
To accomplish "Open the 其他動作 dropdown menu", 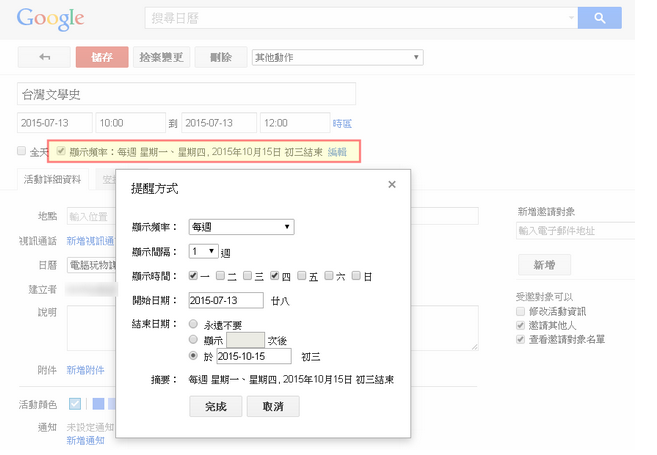I will tap(336, 57).
